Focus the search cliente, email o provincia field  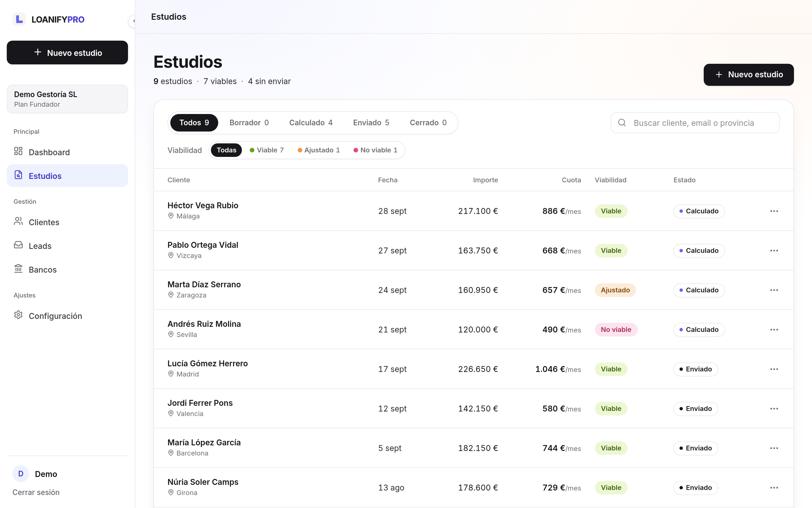pos(695,123)
